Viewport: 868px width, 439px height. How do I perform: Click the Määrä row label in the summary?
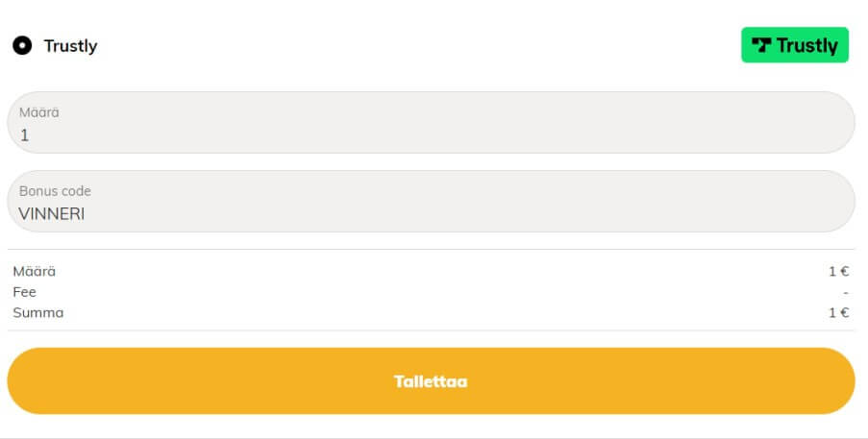coord(35,271)
